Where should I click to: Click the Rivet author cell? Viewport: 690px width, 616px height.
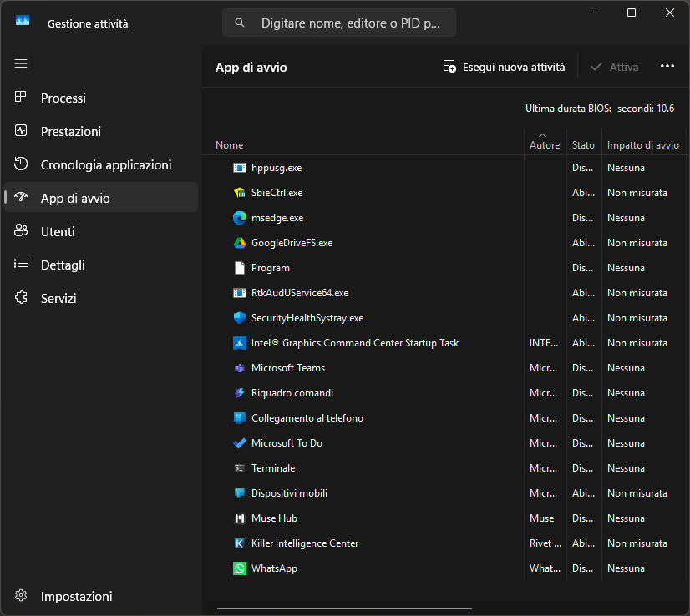coord(545,543)
